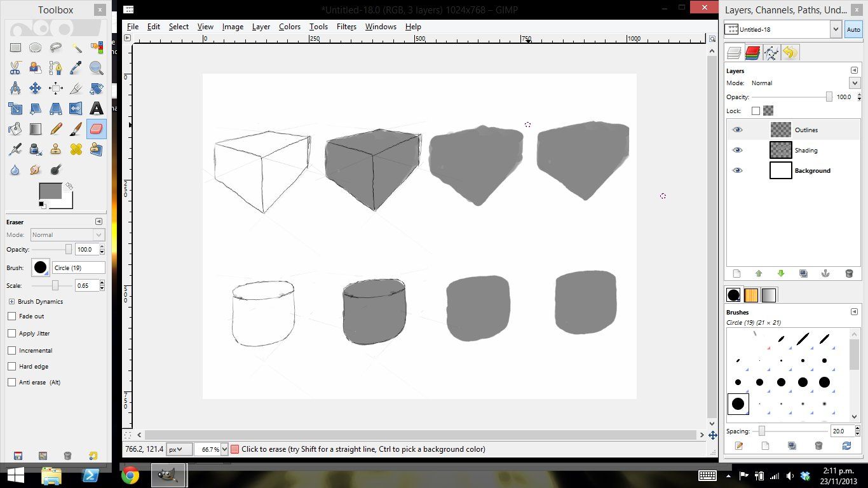Expand the Brush Dynamics section
The height and width of the screenshot is (488, 868).
point(11,301)
